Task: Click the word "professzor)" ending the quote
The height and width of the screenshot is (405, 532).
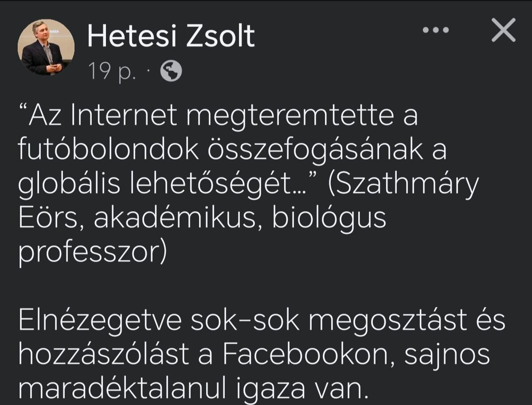Action: tap(91, 251)
